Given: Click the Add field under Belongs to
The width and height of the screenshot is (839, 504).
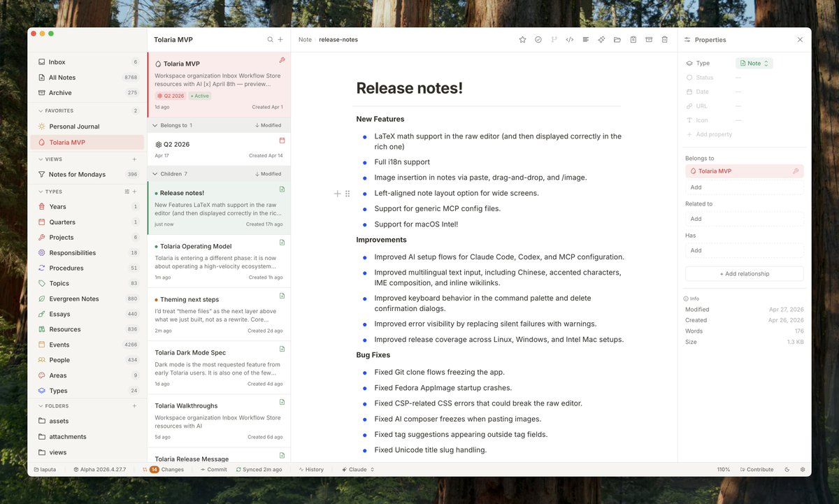Looking at the screenshot, I should (745, 187).
